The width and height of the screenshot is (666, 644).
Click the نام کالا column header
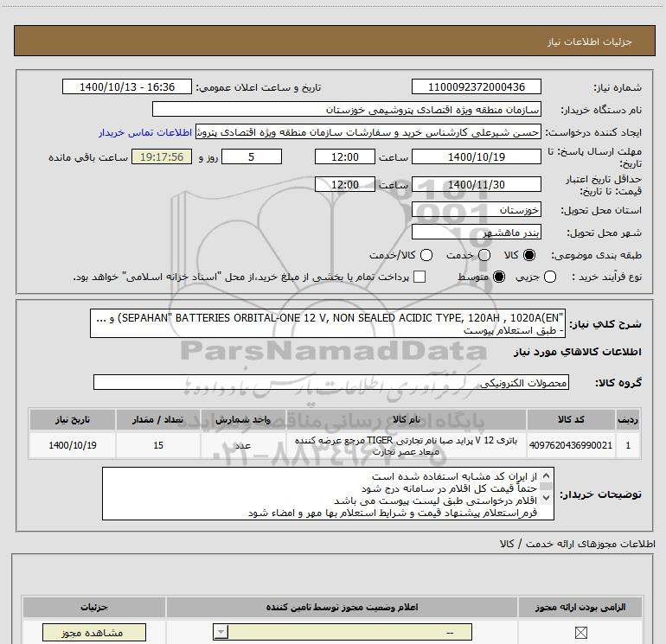tap(406, 419)
